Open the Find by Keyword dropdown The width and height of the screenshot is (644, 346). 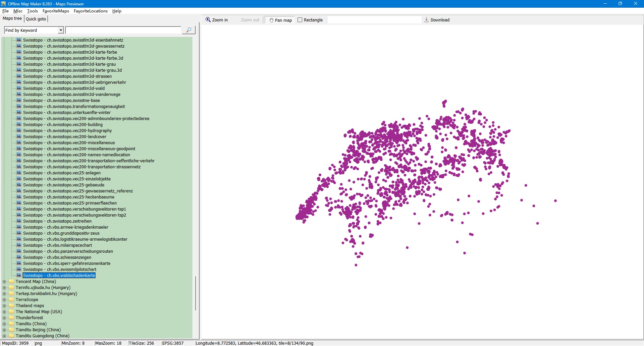tap(61, 30)
